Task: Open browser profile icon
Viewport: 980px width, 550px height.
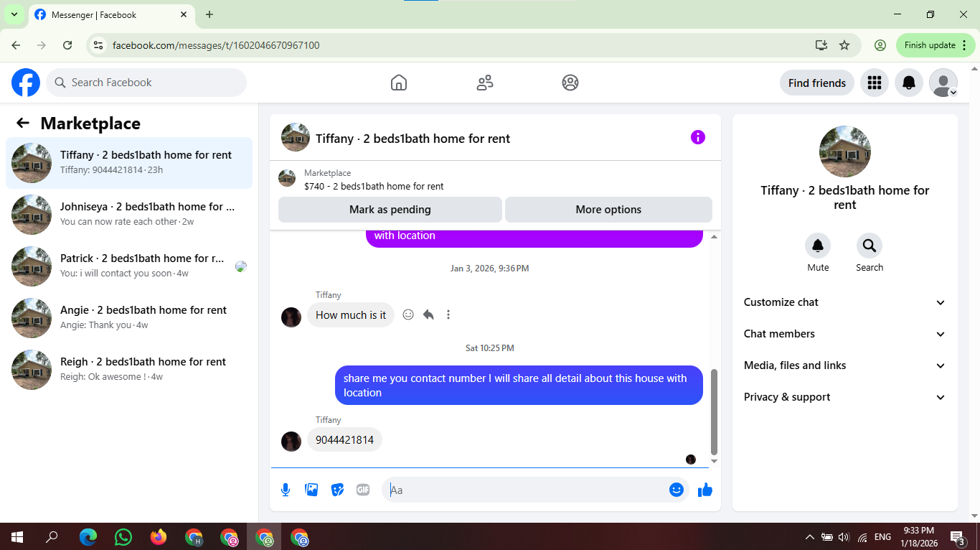Action: 880,45
